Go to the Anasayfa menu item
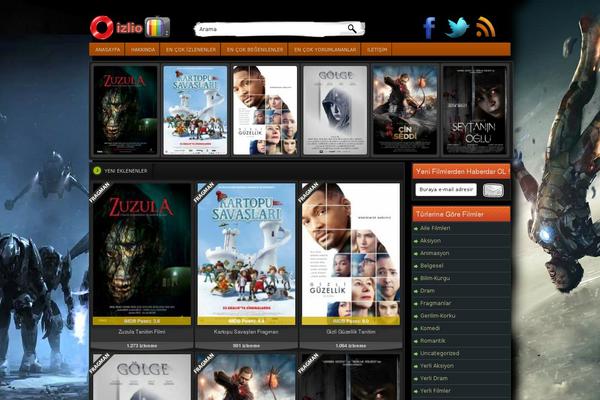The width and height of the screenshot is (600, 400). [107, 50]
